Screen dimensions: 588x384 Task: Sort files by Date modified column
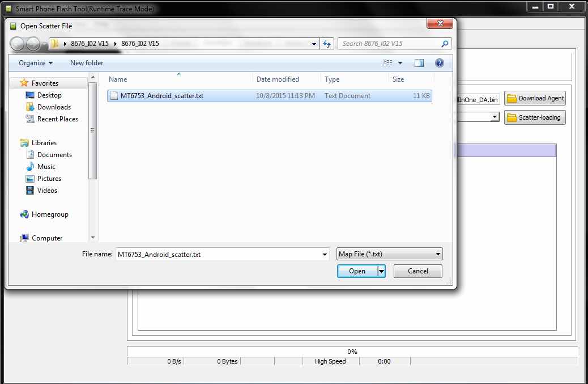point(278,79)
